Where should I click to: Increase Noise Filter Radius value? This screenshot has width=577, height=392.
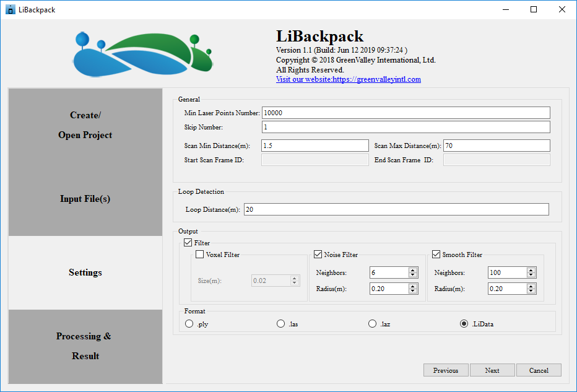coord(412,286)
